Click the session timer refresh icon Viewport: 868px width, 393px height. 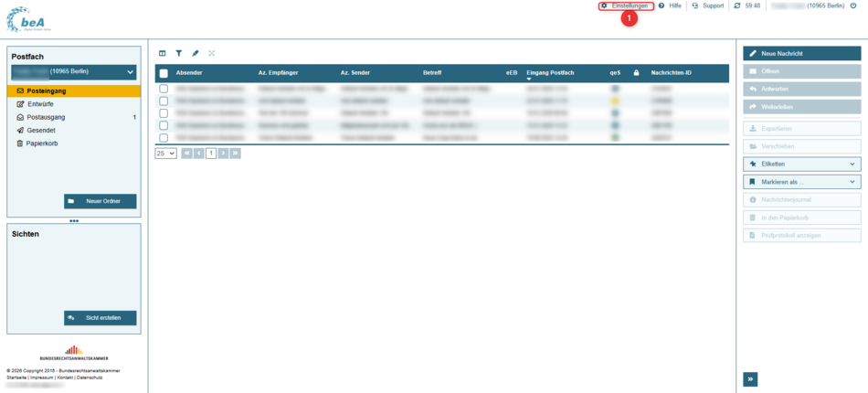pyautogui.click(x=737, y=5)
